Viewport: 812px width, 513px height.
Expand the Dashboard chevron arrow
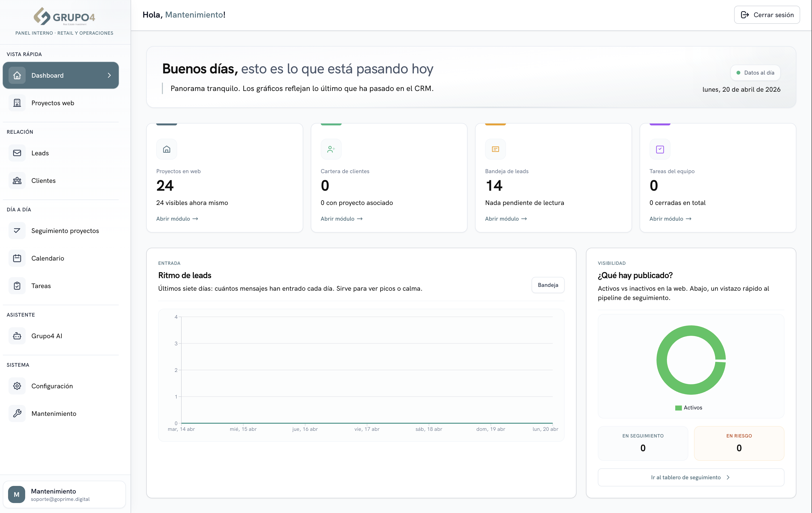click(109, 75)
